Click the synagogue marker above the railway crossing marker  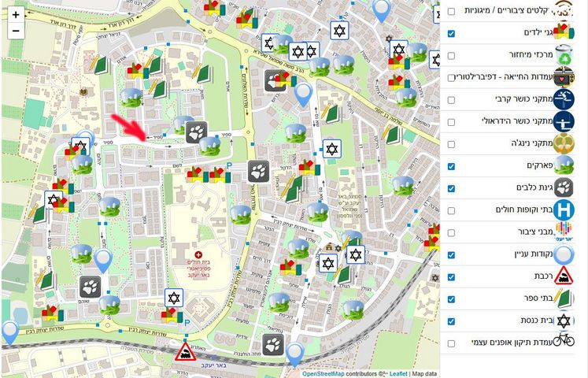click(x=174, y=299)
